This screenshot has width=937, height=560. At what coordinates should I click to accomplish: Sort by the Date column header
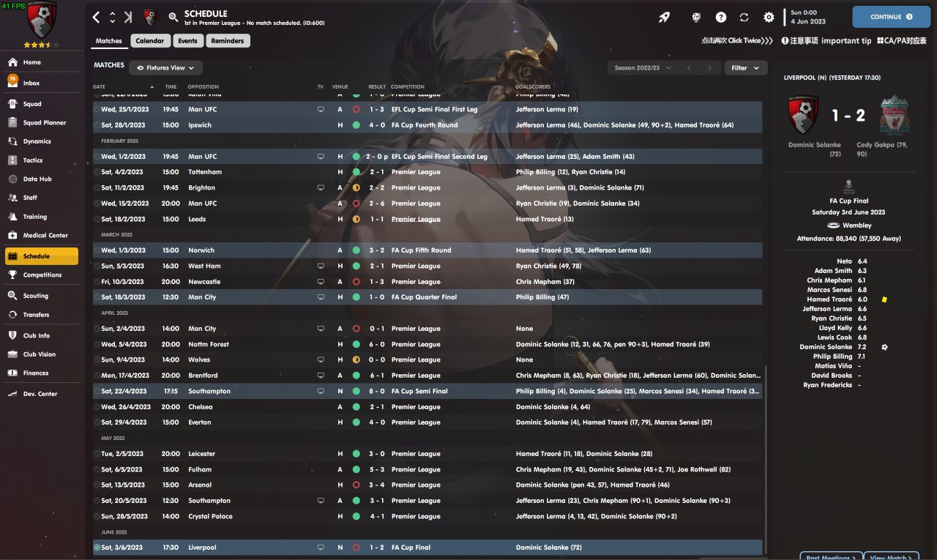point(99,87)
